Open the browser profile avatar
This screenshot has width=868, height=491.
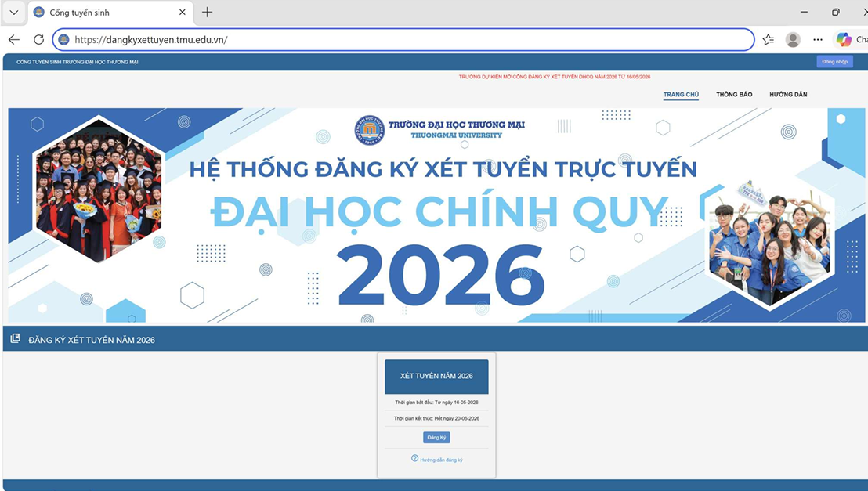click(794, 39)
